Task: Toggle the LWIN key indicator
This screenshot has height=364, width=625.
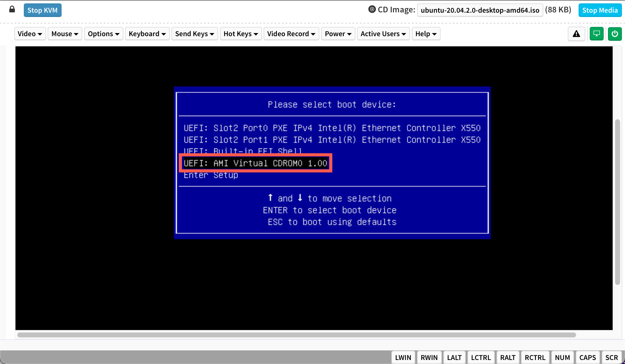Action: [x=403, y=358]
